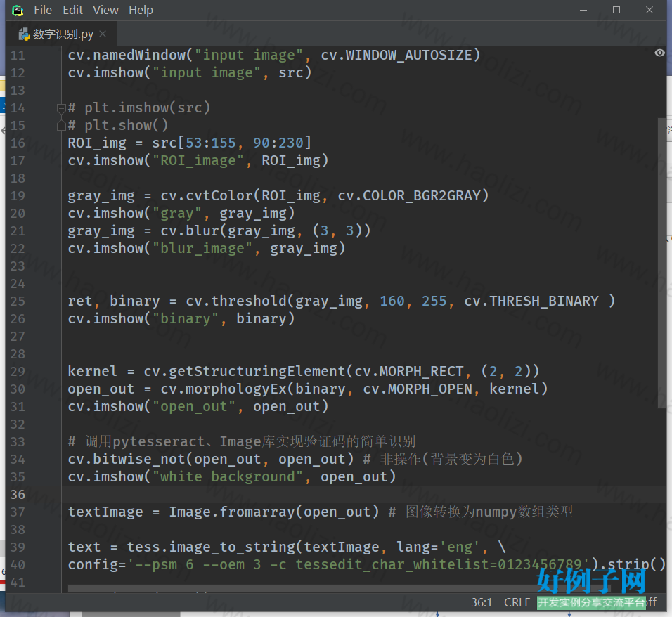Change the CRLF line separator
Image resolution: width=672 pixels, height=617 pixels.
[517, 602]
